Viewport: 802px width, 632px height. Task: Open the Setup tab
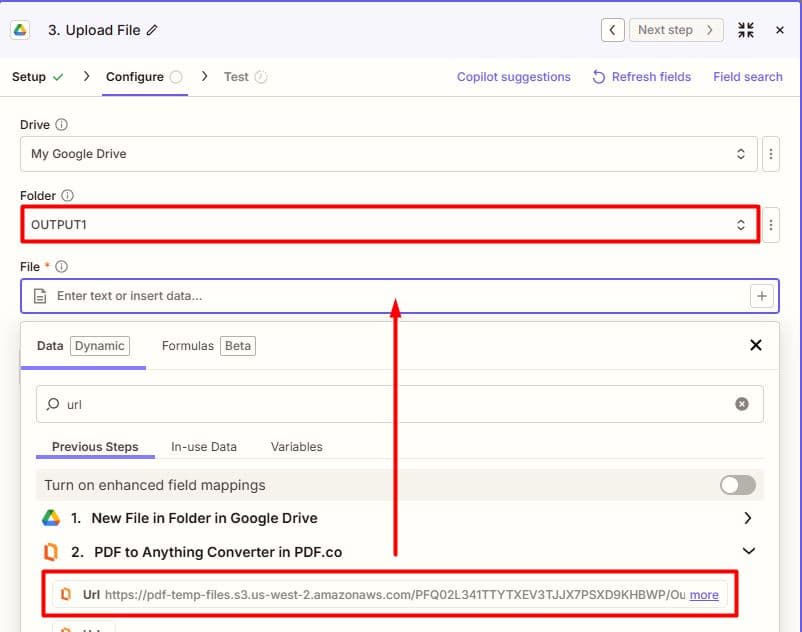[37, 77]
